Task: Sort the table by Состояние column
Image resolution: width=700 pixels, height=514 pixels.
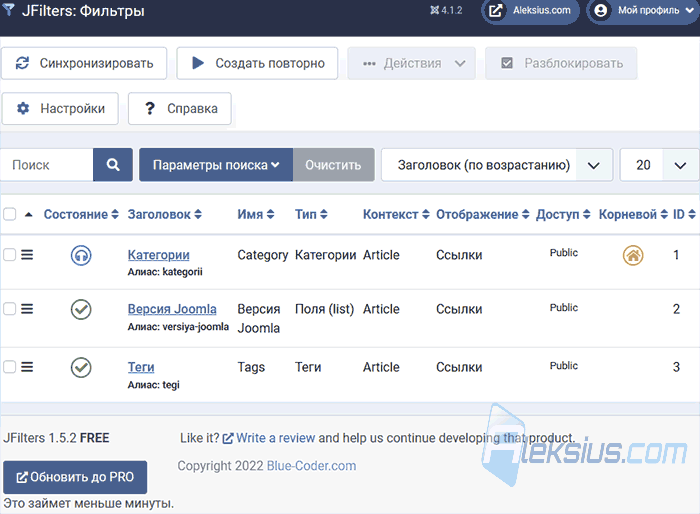Action: point(81,214)
